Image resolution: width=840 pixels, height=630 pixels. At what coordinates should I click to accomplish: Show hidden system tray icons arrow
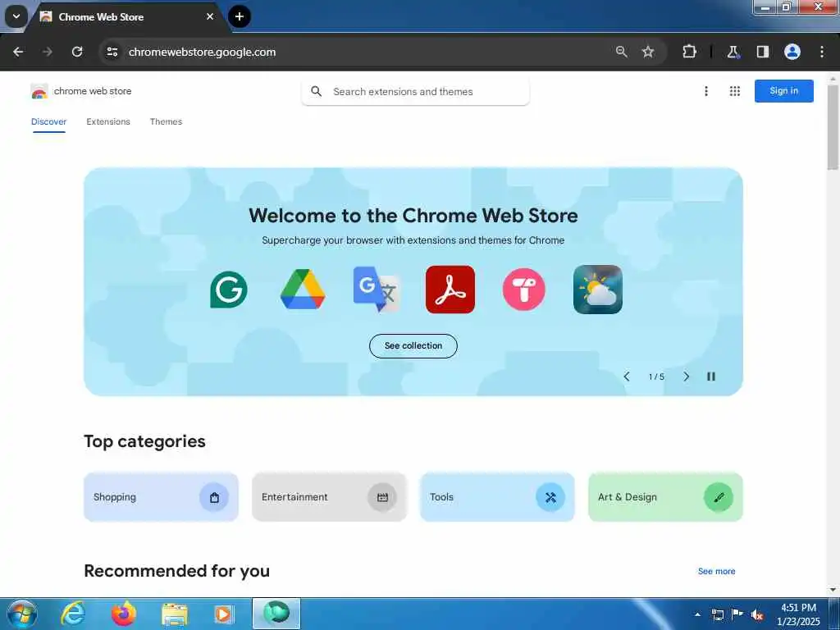click(x=697, y=614)
